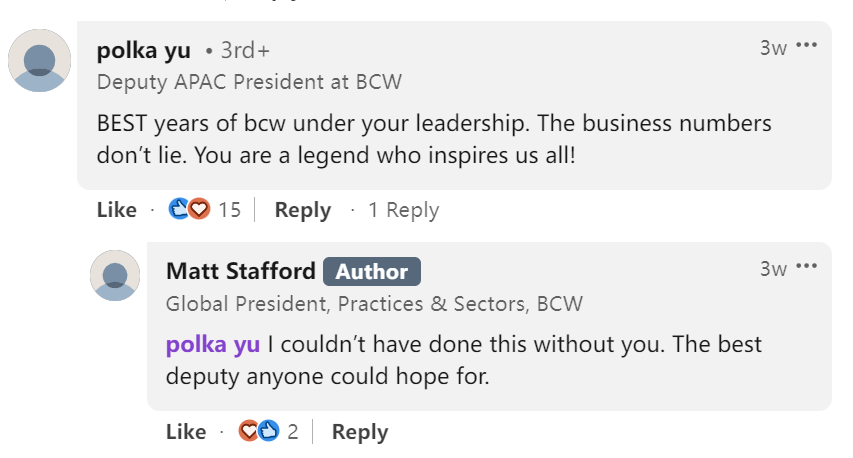Reply to Matt Stafford's comment

pyautogui.click(x=360, y=432)
